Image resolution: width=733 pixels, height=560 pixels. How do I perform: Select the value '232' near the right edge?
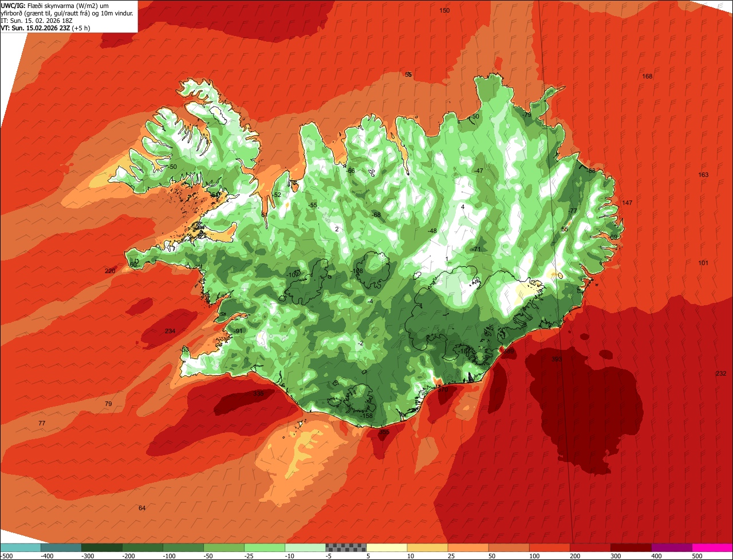point(721,373)
